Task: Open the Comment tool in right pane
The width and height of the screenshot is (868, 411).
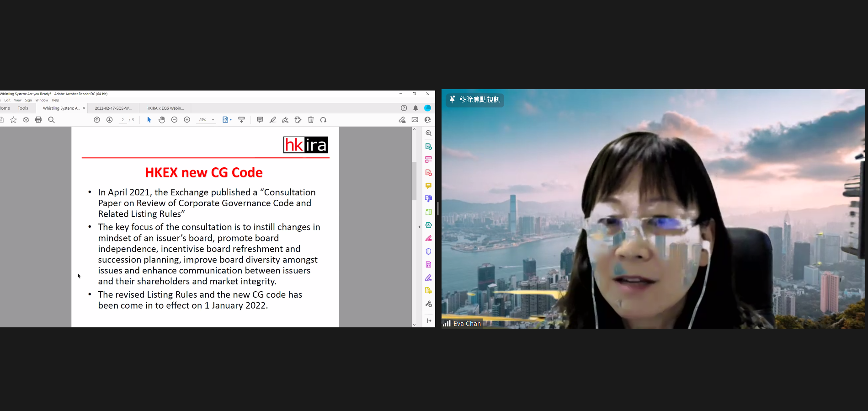Action: click(x=429, y=186)
